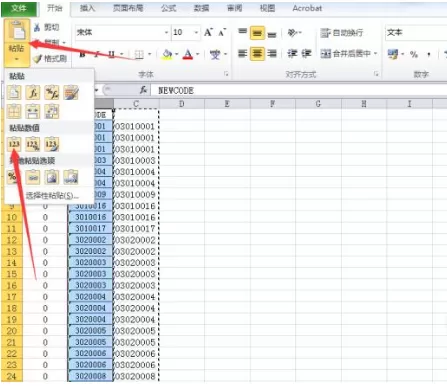The height and width of the screenshot is (386, 447).
Task: Toggle Bold formatting
Action: tap(82, 54)
